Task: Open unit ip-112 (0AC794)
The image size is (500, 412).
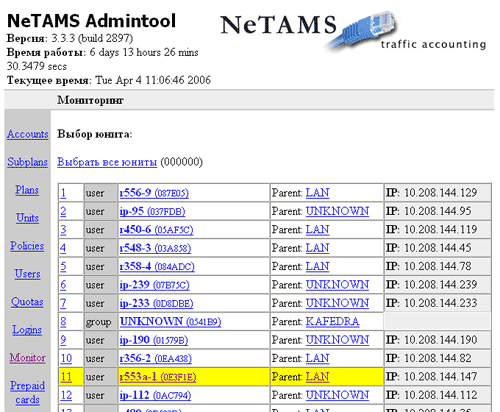Action: pos(155,395)
